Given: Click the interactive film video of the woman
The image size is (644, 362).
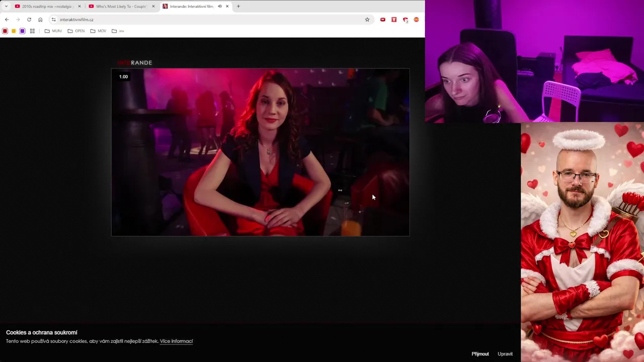Looking at the screenshot, I should point(260,152).
